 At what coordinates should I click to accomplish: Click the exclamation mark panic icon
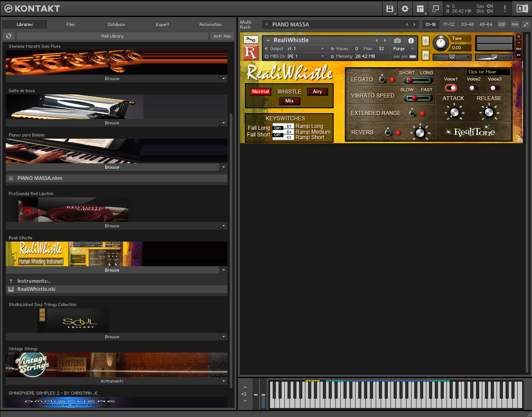[505, 9]
